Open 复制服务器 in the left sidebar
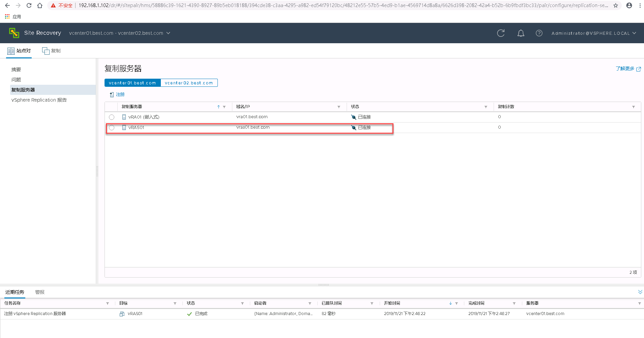Viewport: 644px width, 338px height. click(53, 90)
